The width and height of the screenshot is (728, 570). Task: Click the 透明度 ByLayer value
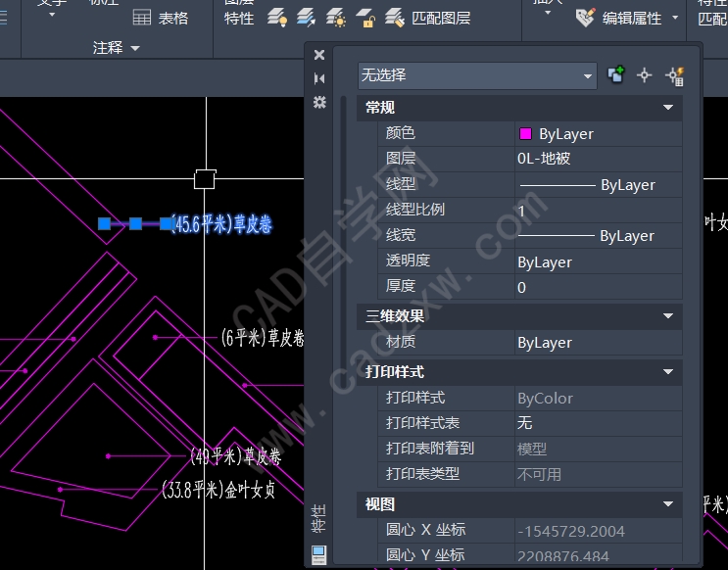[598, 261]
